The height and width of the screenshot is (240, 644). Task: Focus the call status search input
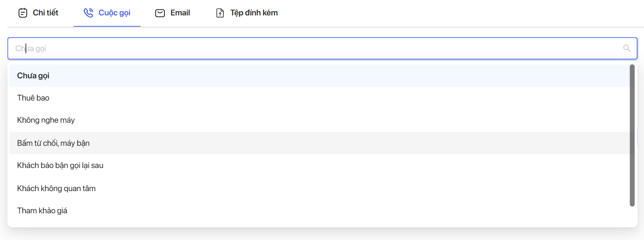(322, 48)
